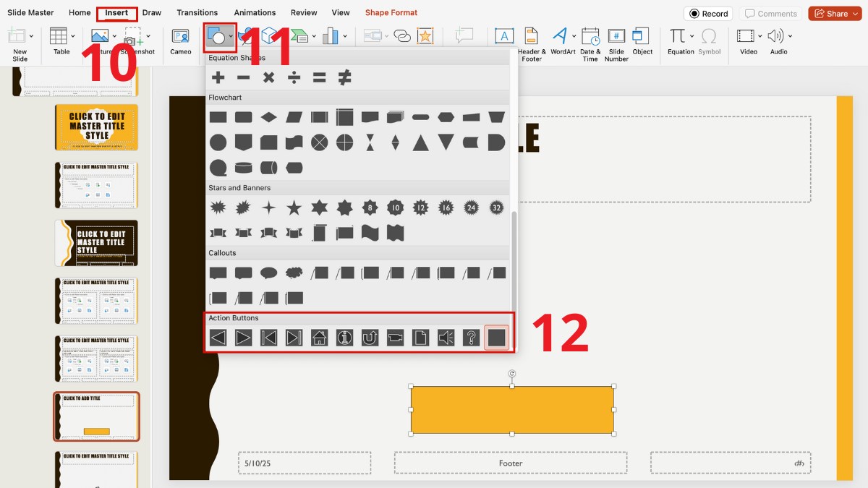
Task: Choose the Help question mark action button
Action: click(472, 338)
